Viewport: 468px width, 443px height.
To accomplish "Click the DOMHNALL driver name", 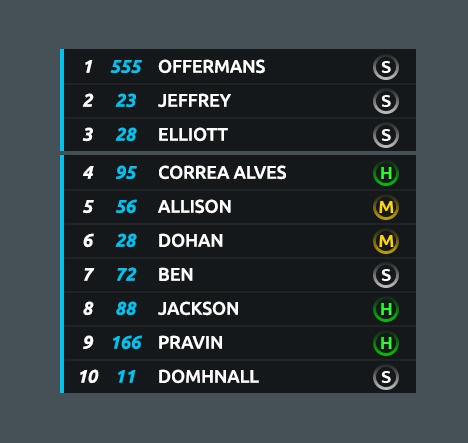I will (208, 377).
